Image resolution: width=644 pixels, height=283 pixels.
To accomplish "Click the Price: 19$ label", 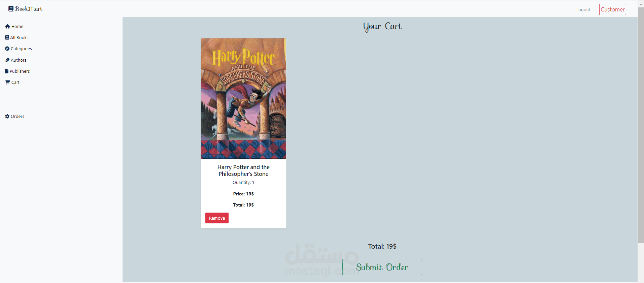I will tap(243, 194).
